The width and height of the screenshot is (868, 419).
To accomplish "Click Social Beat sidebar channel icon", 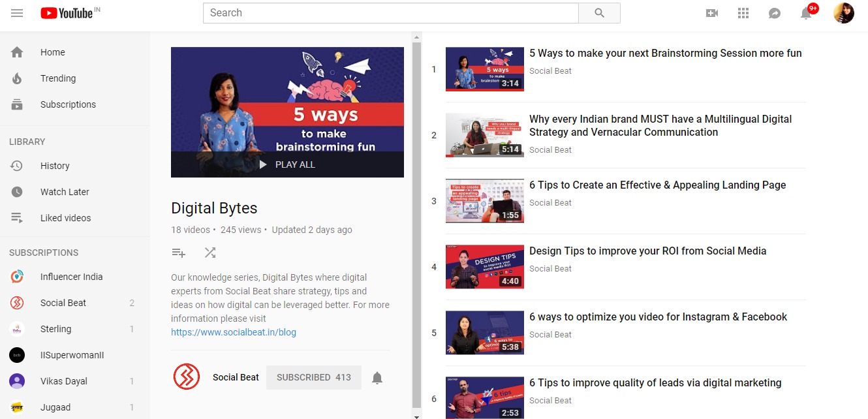I will click(17, 303).
